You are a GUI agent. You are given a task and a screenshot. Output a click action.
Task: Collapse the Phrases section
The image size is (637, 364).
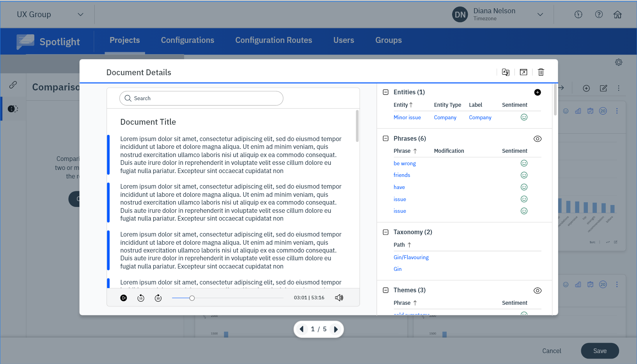tap(386, 138)
